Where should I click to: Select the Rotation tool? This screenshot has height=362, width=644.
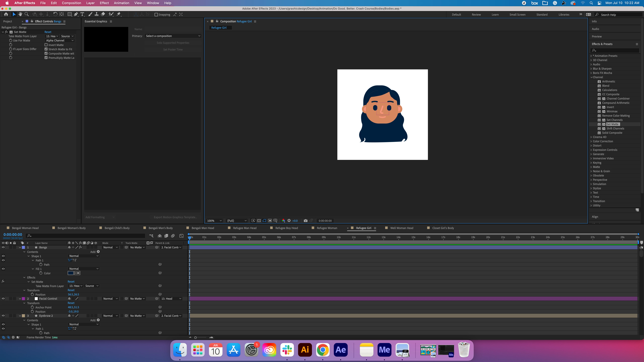[x=55, y=14]
